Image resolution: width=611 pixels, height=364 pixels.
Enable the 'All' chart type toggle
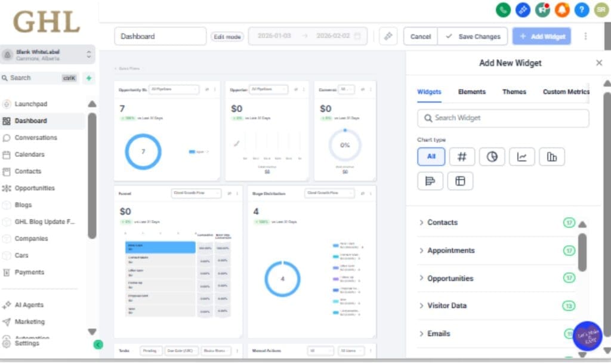click(431, 156)
